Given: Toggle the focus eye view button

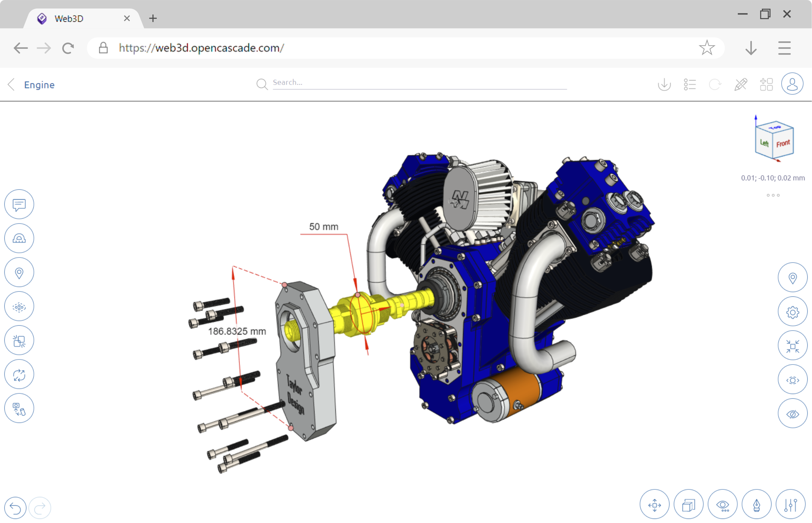Looking at the screenshot, I should pyautogui.click(x=792, y=380).
